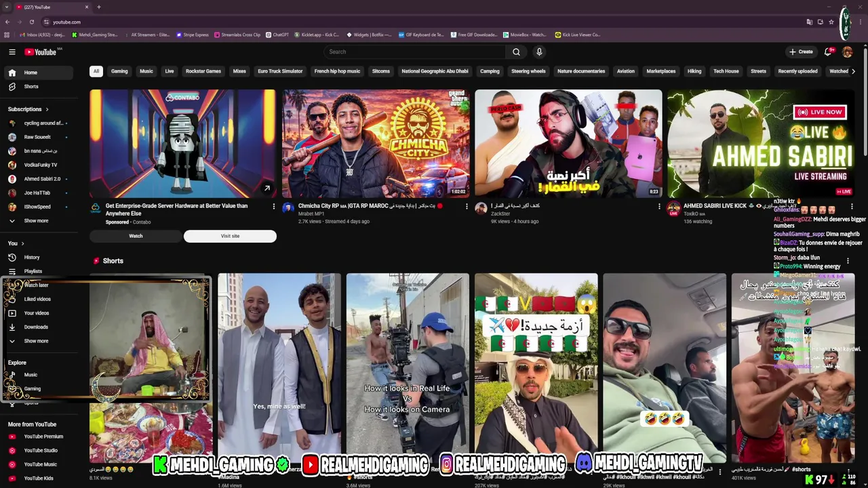This screenshot has width=868, height=488.
Task: Open more options for ZackSter video
Action: [x=659, y=206]
